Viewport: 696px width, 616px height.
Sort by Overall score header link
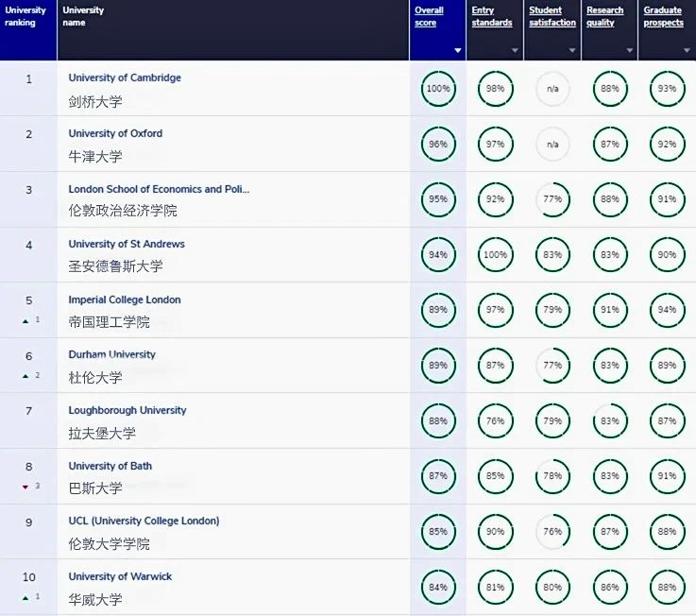coord(429,16)
